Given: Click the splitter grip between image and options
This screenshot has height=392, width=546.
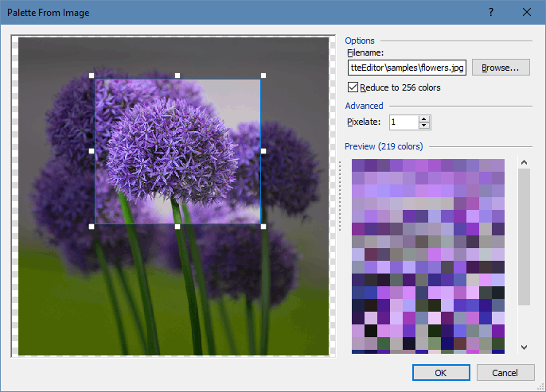Looking at the screenshot, I should [x=340, y=196].
